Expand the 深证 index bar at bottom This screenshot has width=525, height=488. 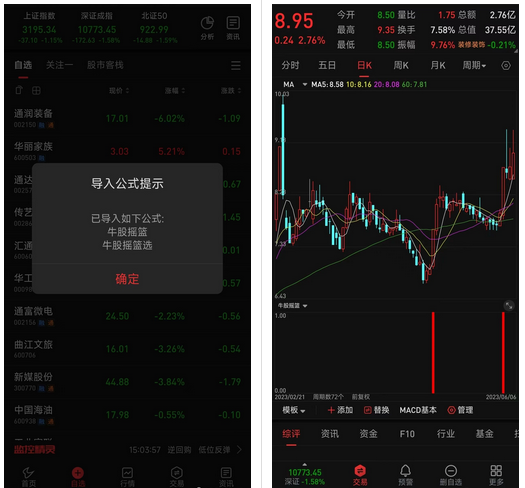[x=305, y=476]
